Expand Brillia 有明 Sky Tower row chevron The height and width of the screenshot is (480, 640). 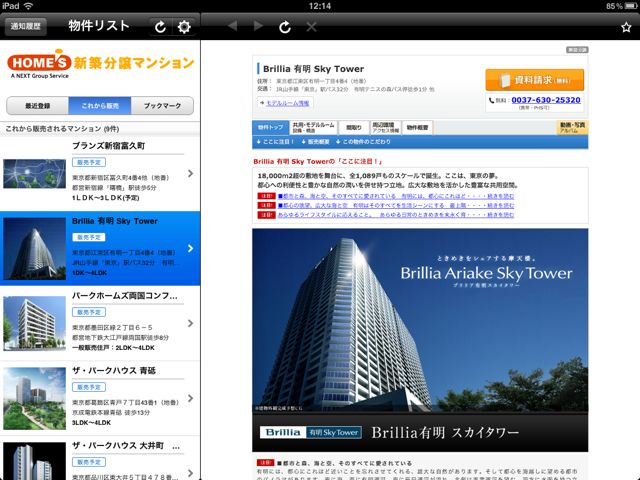190,248
